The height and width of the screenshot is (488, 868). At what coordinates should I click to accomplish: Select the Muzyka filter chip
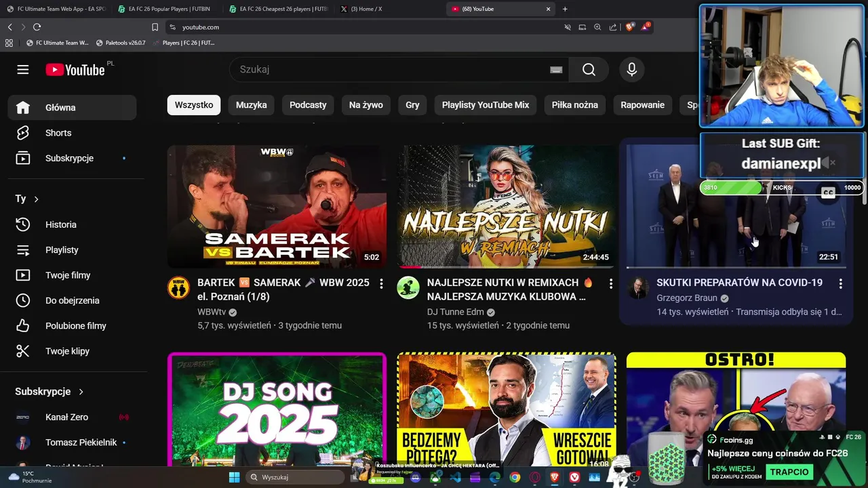pos(252,105)
